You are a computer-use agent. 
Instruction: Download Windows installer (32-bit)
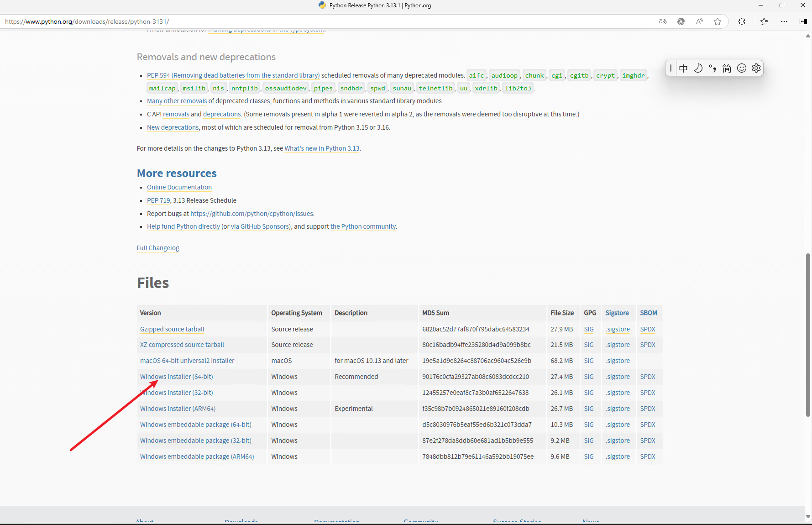click(x=177, y=393)
